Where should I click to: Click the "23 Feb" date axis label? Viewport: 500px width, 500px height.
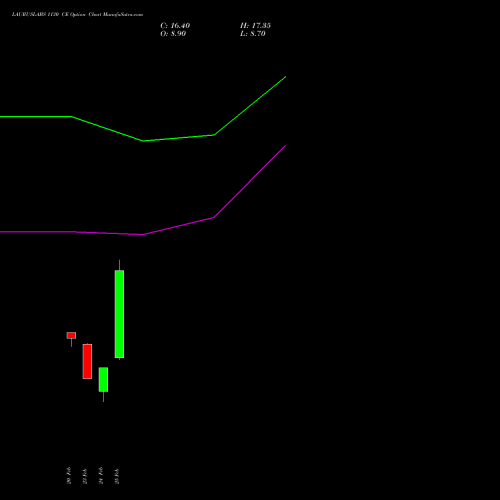click(85, 476)
